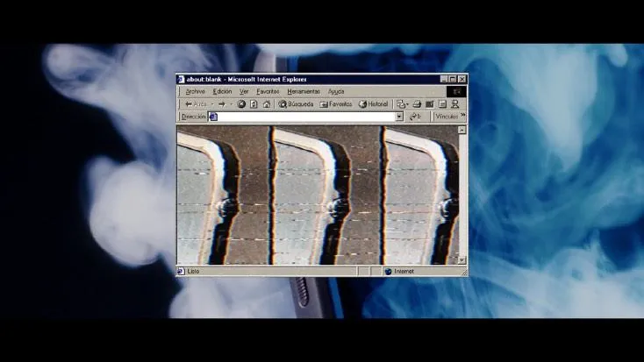Screen dimensions: 644x362
Task: Click the Messenger icon in the toolbar
Action: (455, 104)
